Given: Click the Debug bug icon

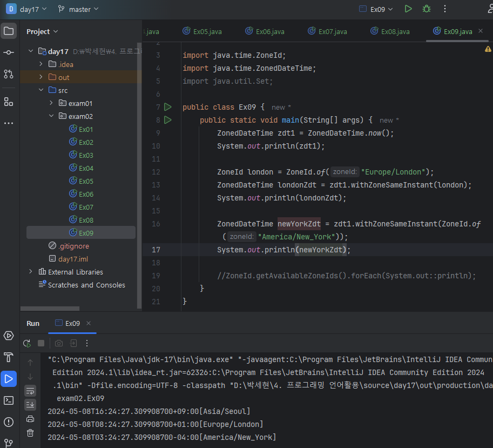Looking at the screenshot, I should (427, 9).
